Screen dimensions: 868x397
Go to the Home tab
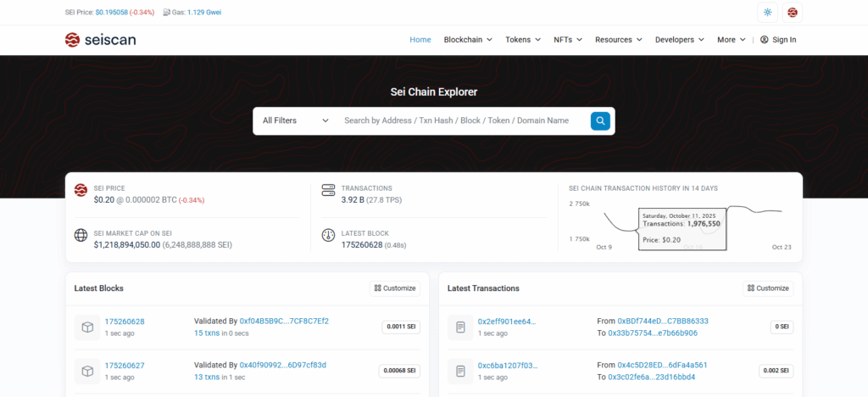pyautogui.click(x=420, y=40)
